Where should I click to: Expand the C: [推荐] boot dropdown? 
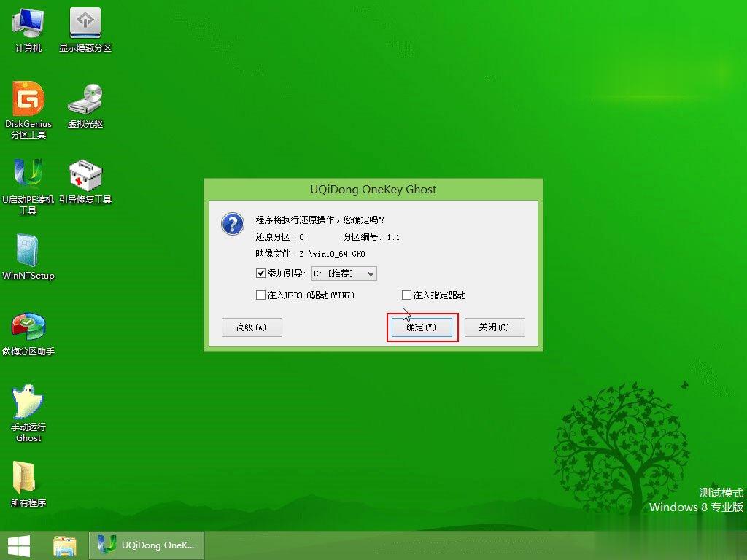point(344,273)
